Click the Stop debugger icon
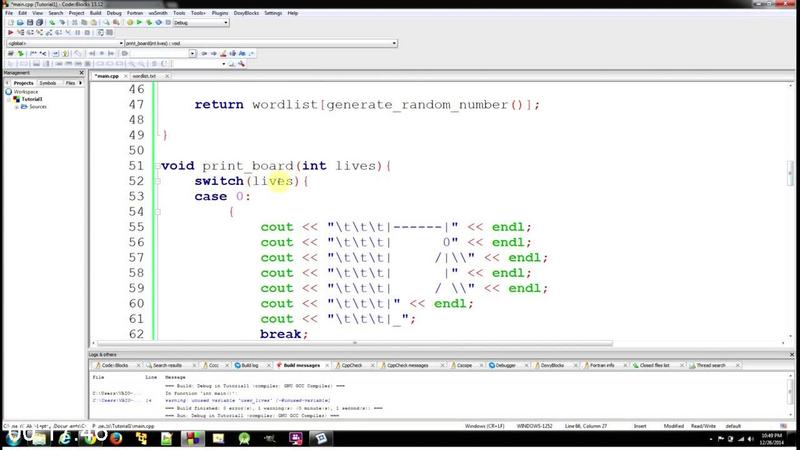800x450 pixels. (x=87, y=33)
